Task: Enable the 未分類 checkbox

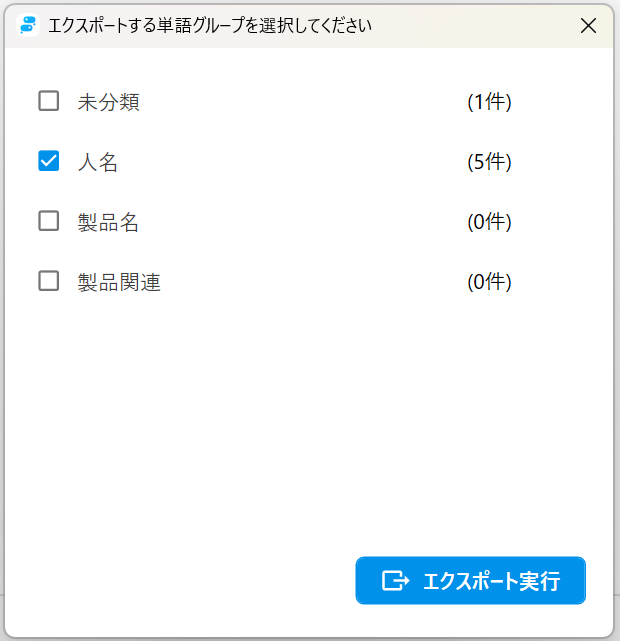Action: (x=48, y=101)
